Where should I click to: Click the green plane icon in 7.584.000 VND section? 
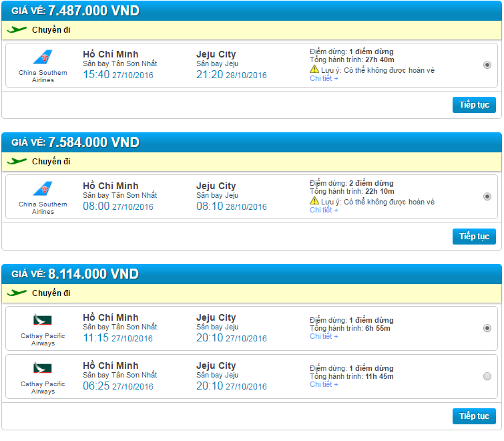[17, 161]
